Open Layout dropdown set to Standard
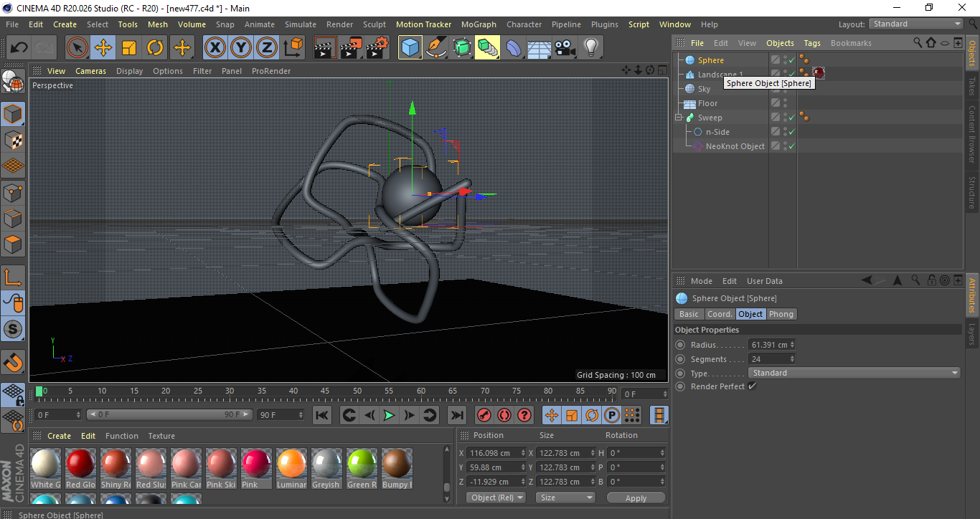The width and height of the screenshot is (980, 519). tap(916, 24)
